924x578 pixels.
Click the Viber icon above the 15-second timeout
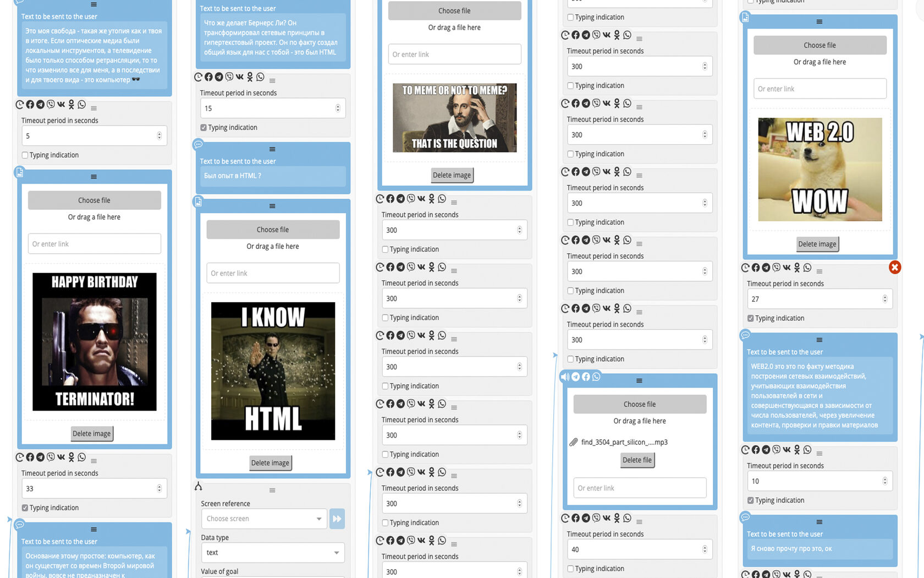point(229,77)
